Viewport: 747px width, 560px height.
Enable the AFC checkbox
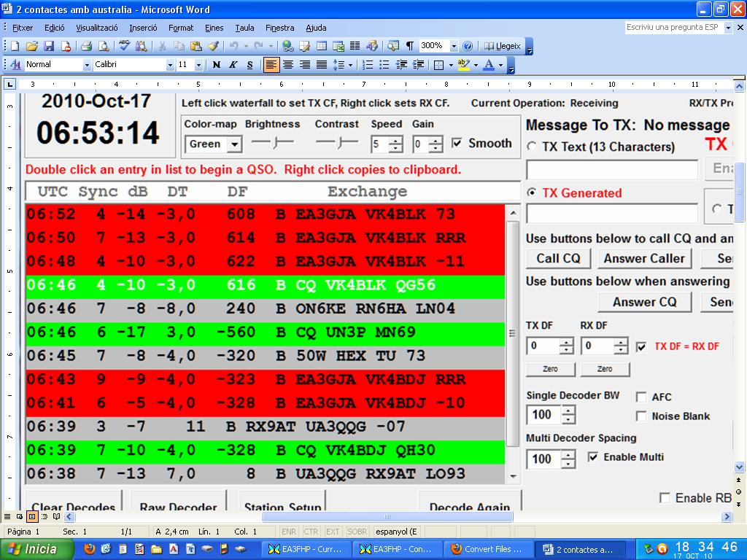click(640, 397)
